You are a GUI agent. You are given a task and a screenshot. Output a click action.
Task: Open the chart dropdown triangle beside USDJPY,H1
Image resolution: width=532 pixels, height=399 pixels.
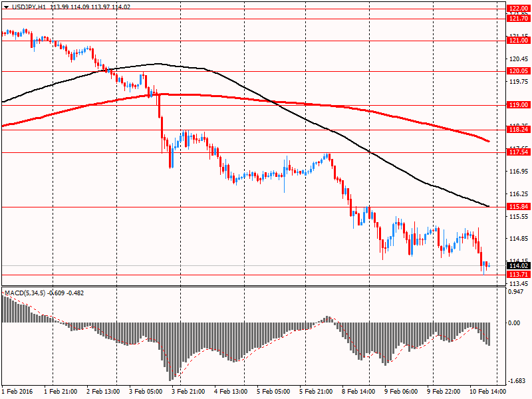click(6, 7)
